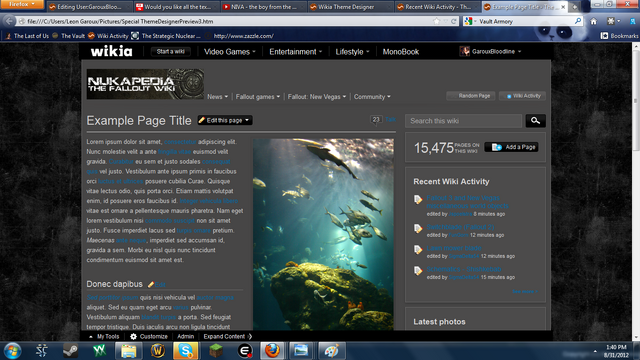This screenshot has height=360, width=640.
Task: Click the address bar URL field
Action: click(x=229, y=21)
